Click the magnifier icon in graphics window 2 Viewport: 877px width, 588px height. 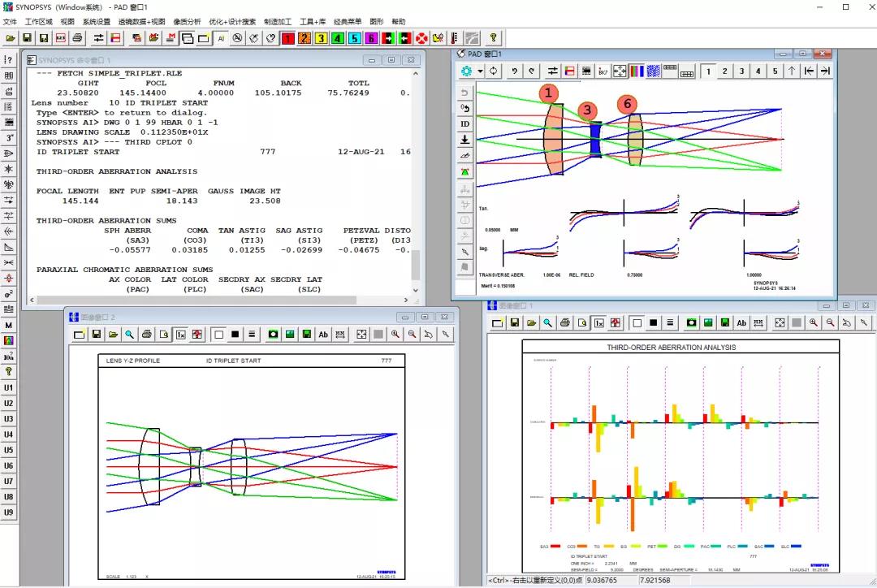point(129,335)
